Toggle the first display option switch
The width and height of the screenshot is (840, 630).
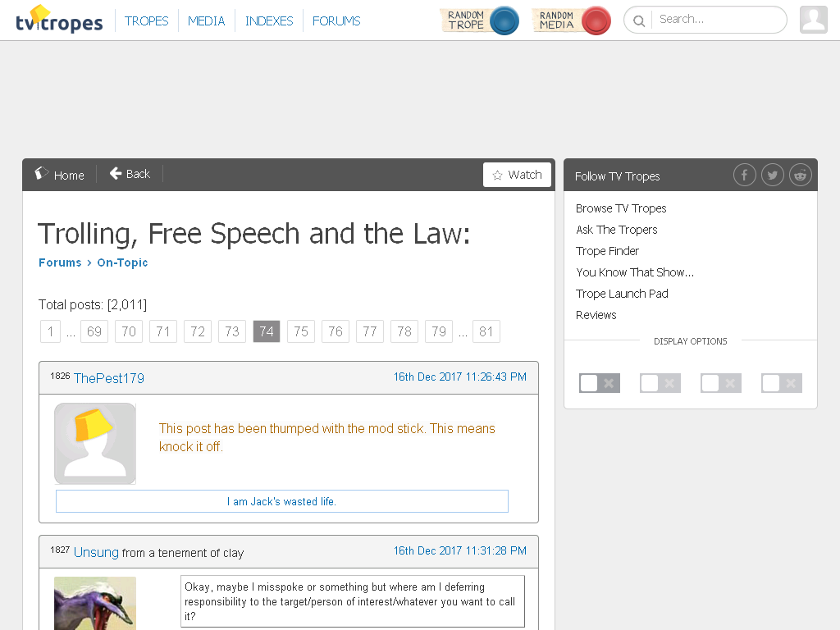600,383
